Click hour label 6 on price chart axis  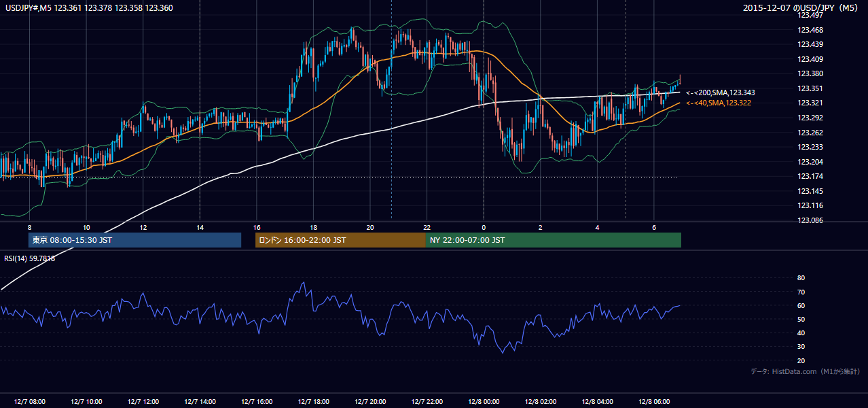pos(653,227)
